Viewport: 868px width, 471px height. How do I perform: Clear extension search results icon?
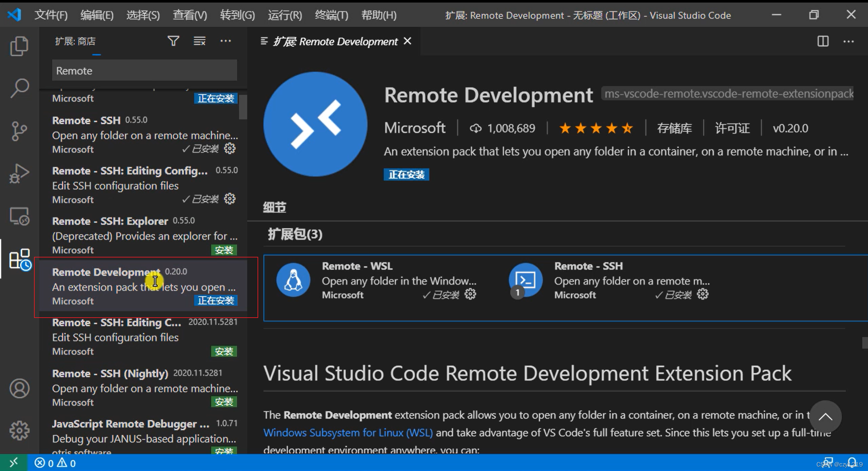point(199,41)
